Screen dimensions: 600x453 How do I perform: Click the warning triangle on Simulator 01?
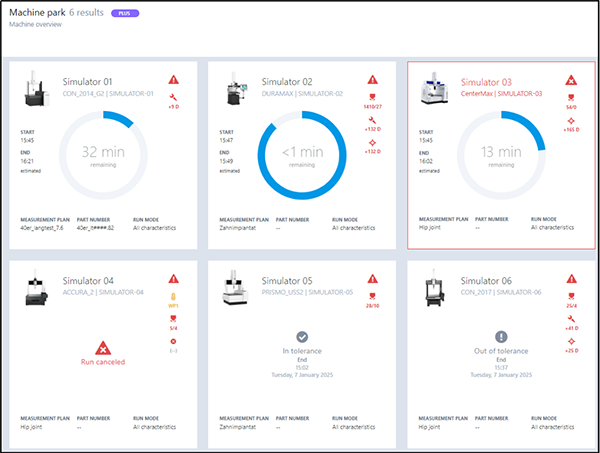point(173,78)
